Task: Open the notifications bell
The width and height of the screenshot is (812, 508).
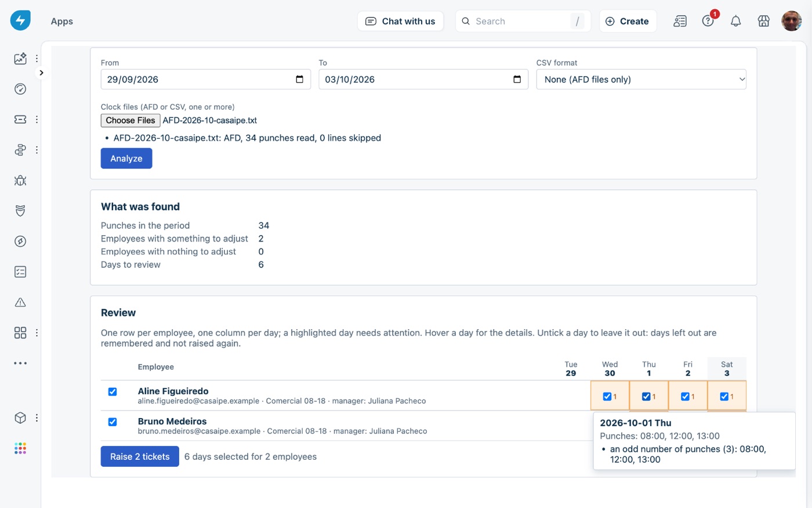Action: 735,21
